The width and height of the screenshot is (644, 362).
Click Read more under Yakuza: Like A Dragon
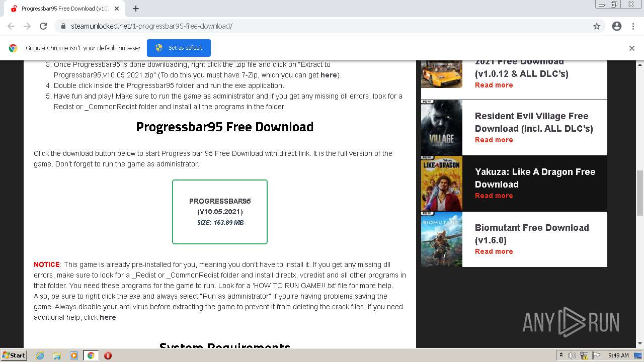point(494,196)
